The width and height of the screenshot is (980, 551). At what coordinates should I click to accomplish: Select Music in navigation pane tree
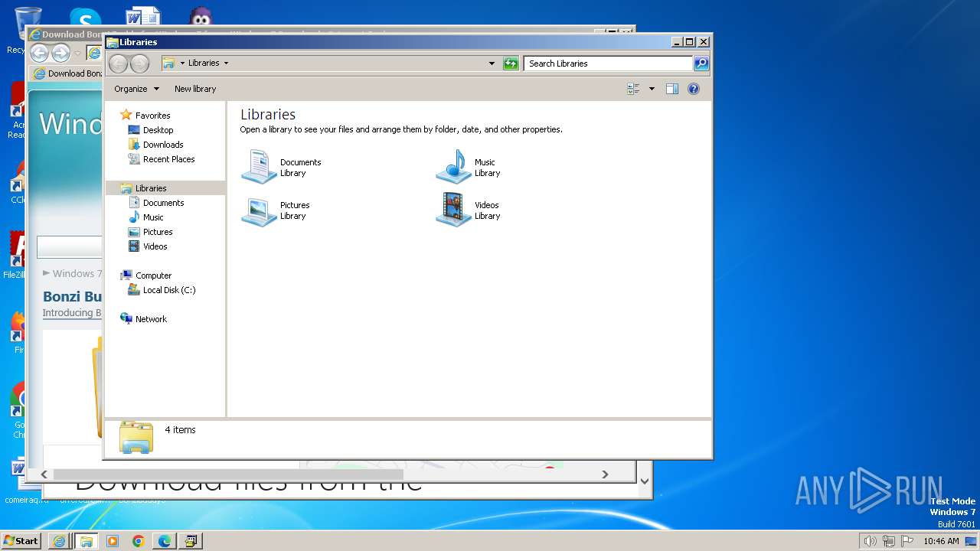pos(145,217)
